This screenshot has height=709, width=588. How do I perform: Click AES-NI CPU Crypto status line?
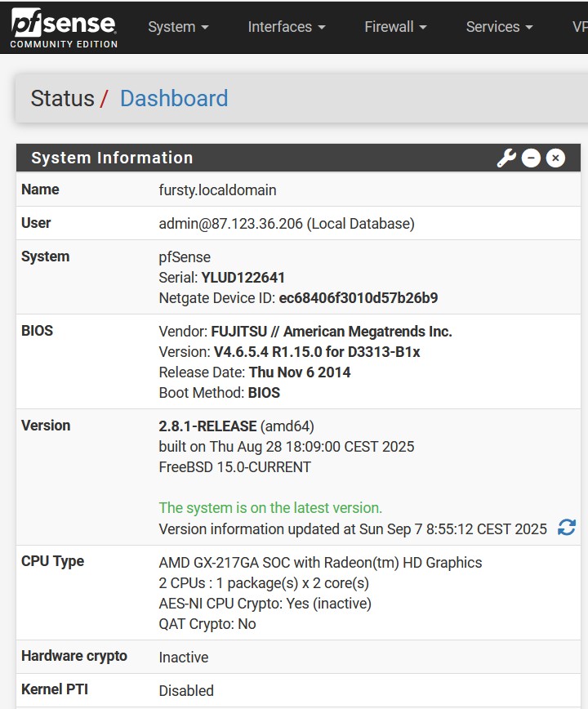point(265,604)
